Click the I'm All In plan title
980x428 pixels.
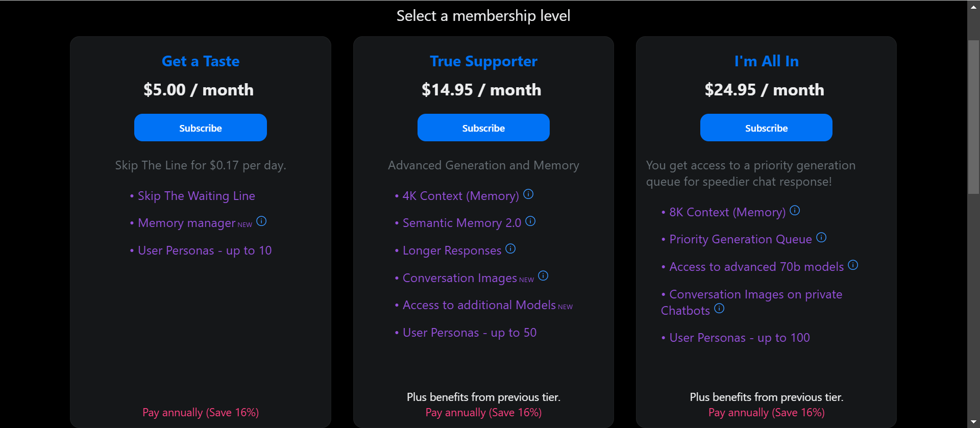click(x=766, y=61)
